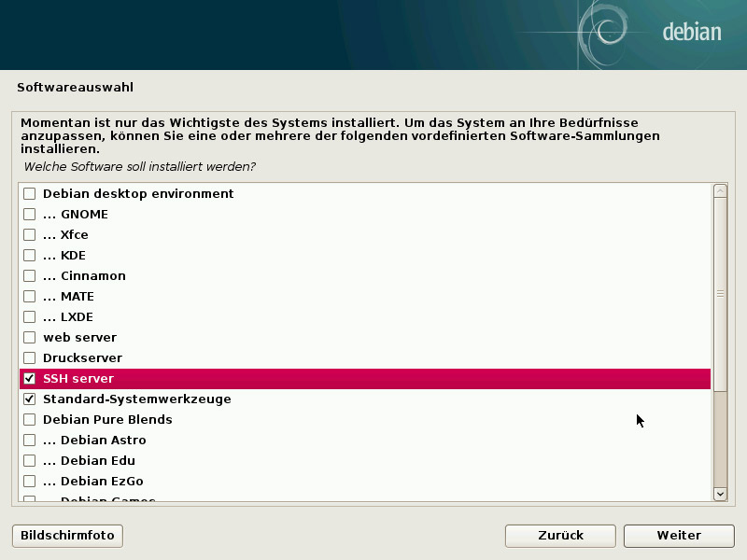747x560 pixels.
Task: Select the '... Xfce' row text
Action: tap(65, 235)
